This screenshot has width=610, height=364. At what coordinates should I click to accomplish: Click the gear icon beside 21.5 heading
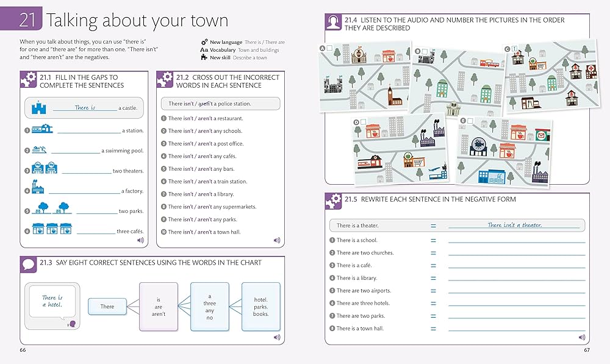click(334, 201)
